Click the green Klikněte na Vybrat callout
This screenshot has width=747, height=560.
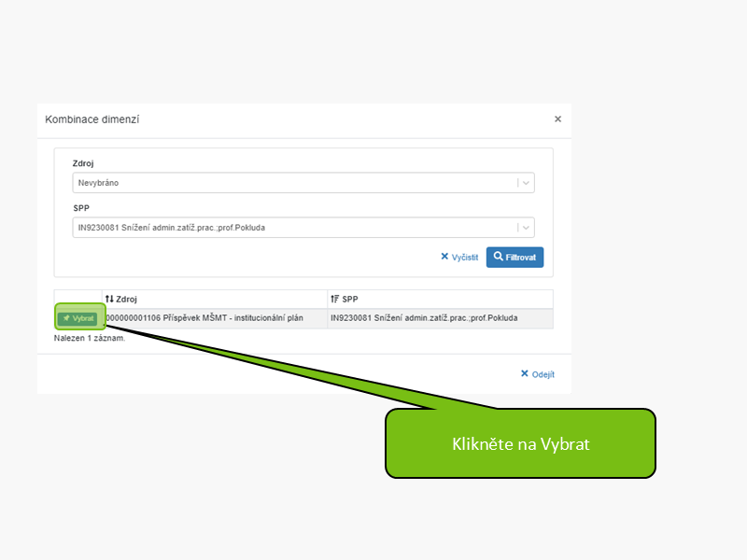coord(521,443)
